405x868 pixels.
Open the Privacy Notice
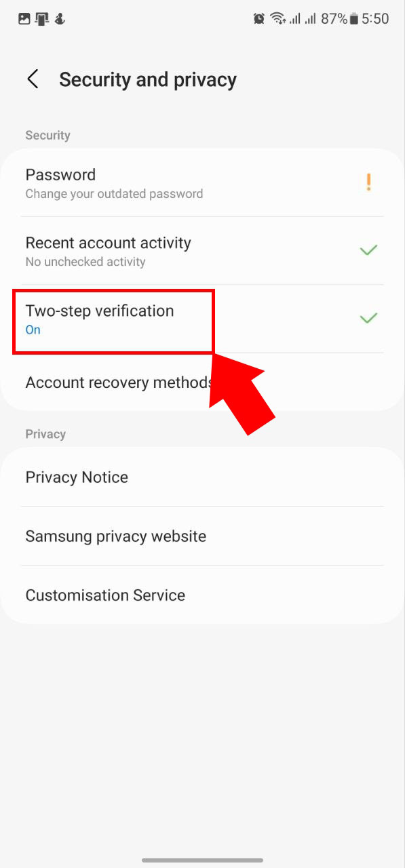[x=202, y=477]
